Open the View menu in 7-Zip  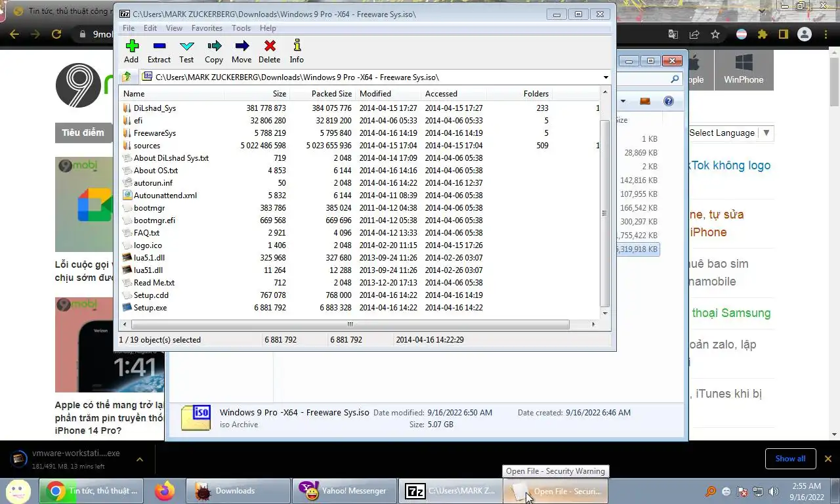pyautogui.click(x=174, y=28)
